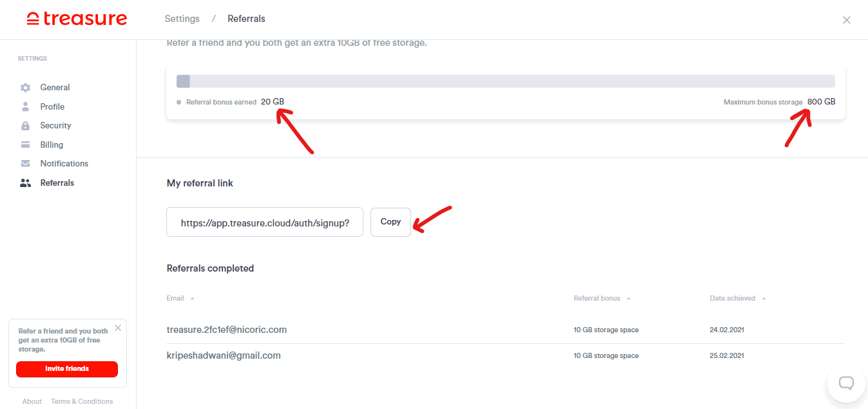Close the settings page
Screen dimensions: 868x409
pos(847,20)
